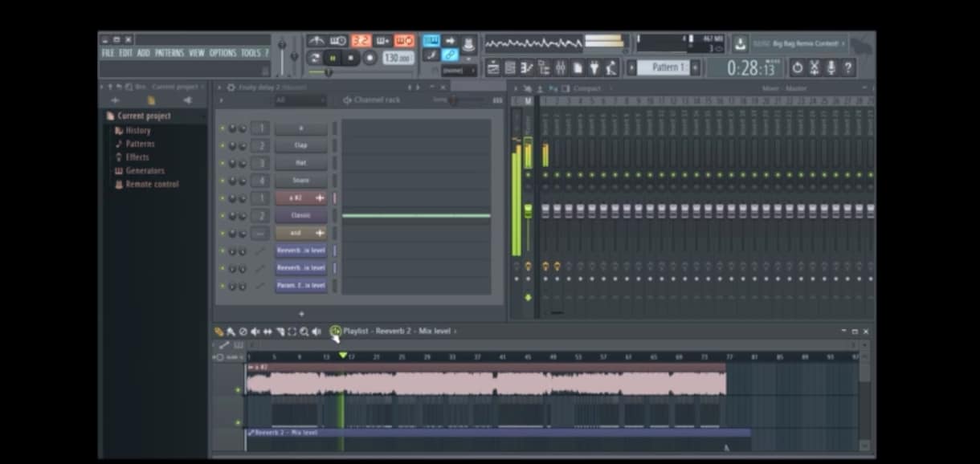
Task: Open the PATTERNS menu
Action: (169, 53)
